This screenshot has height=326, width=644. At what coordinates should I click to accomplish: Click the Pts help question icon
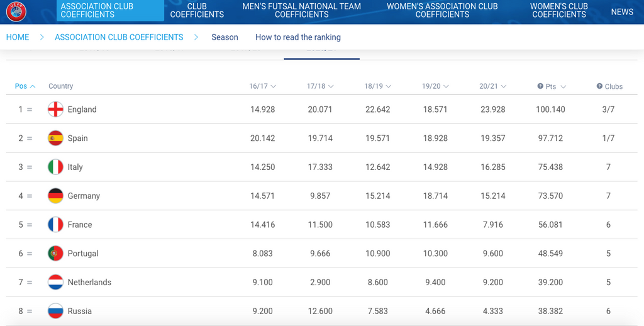(540, 86)
